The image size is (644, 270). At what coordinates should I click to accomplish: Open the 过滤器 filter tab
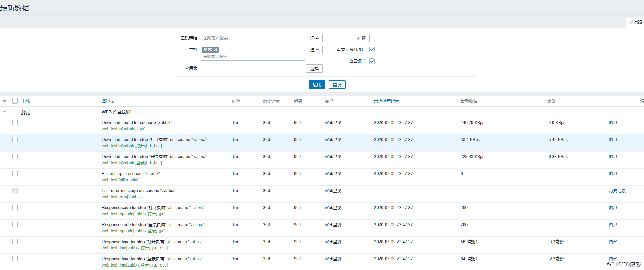pos(635,22)
